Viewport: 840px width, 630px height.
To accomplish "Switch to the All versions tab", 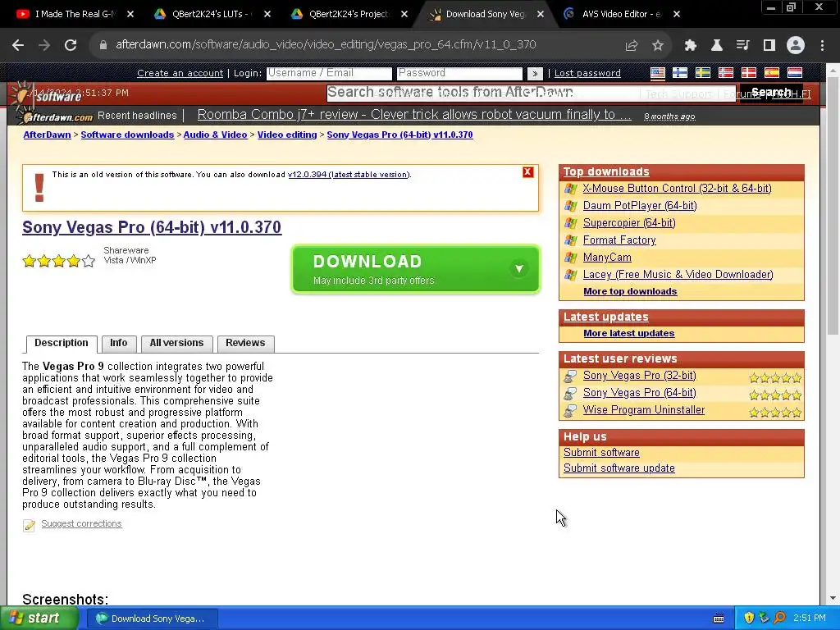I will 177,344.
